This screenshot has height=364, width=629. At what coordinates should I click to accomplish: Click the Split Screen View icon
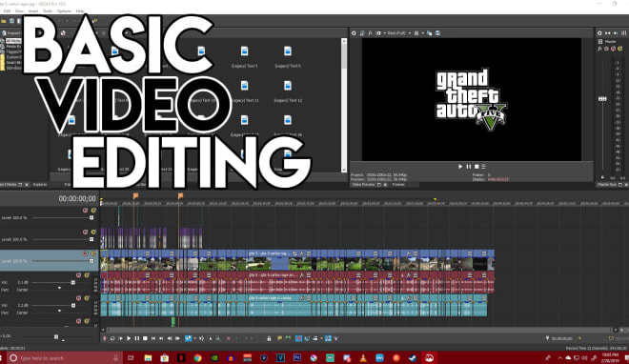pos(378,33)
